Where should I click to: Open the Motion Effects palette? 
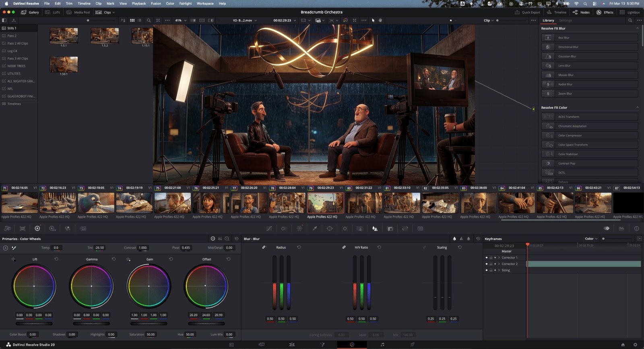click(83, 229)
